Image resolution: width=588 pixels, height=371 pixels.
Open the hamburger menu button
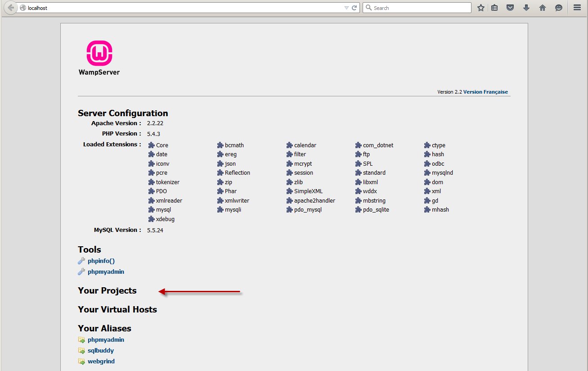pyautogui.click(x=577, y=8)
